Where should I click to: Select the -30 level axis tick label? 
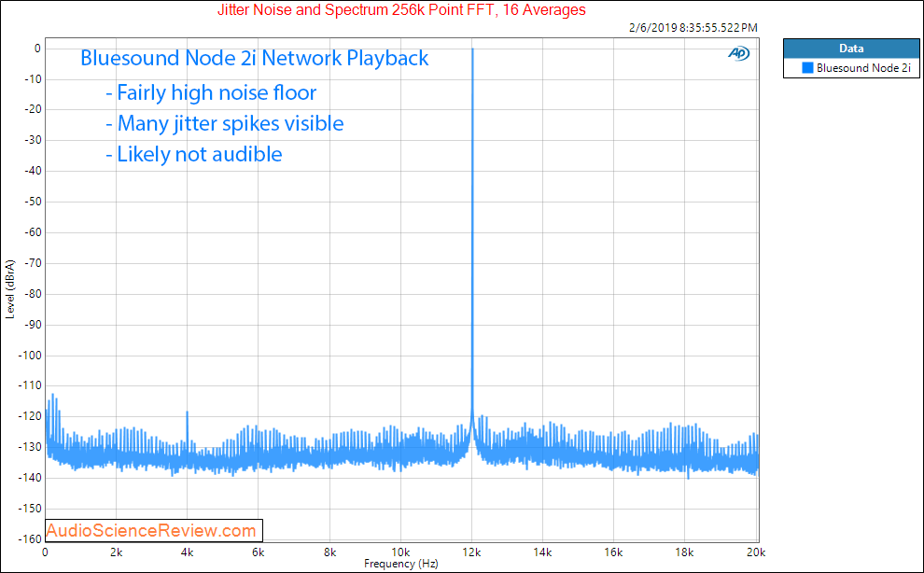tap(33, 140)
